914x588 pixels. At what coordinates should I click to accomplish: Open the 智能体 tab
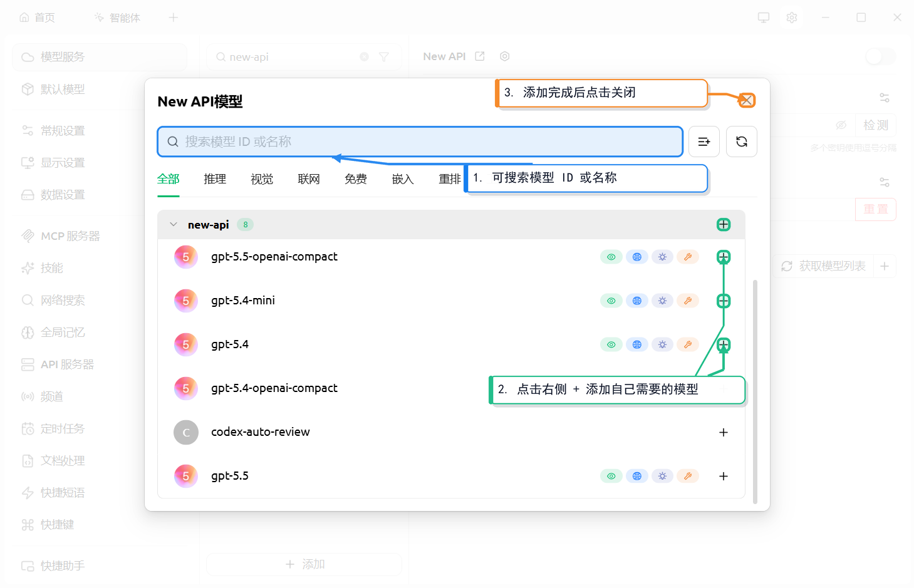point(117,18)
